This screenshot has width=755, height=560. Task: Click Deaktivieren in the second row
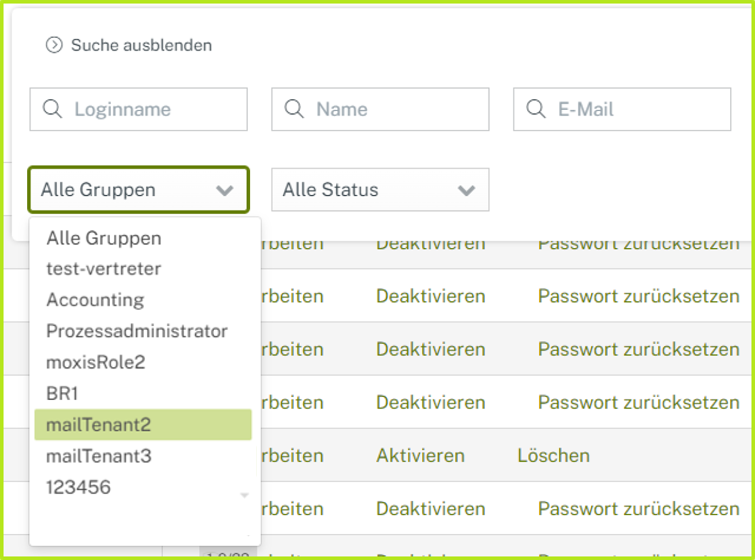click(x=431, y=296)
